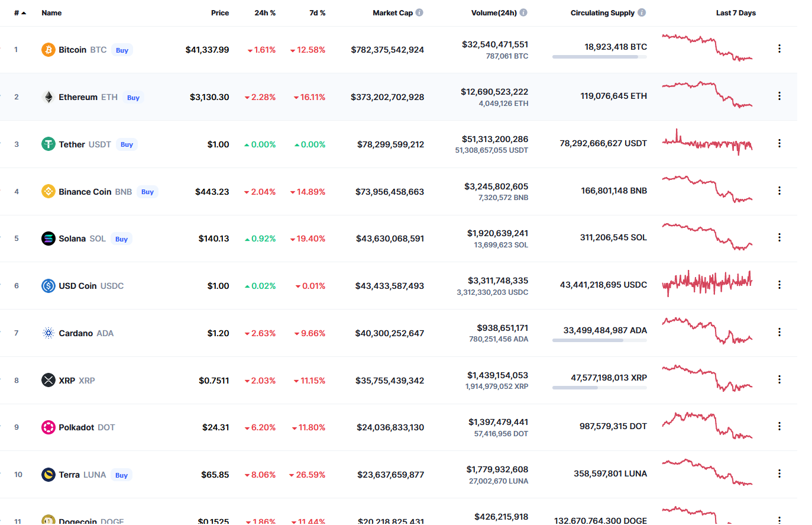Image resolution: width=812 pixels, height=525 pixels.
Task: Click the Ethereum diamond logo icon
Action: (48, 97)
